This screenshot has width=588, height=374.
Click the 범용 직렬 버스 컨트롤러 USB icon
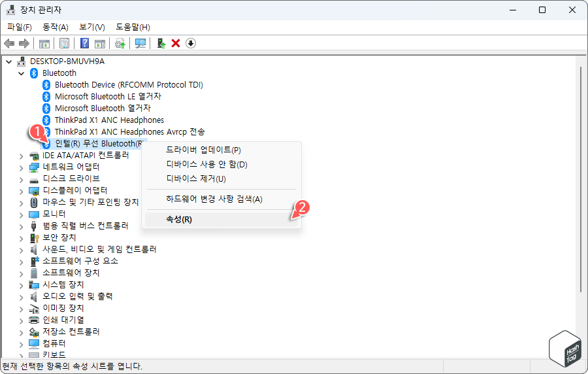tap(34, 226)
